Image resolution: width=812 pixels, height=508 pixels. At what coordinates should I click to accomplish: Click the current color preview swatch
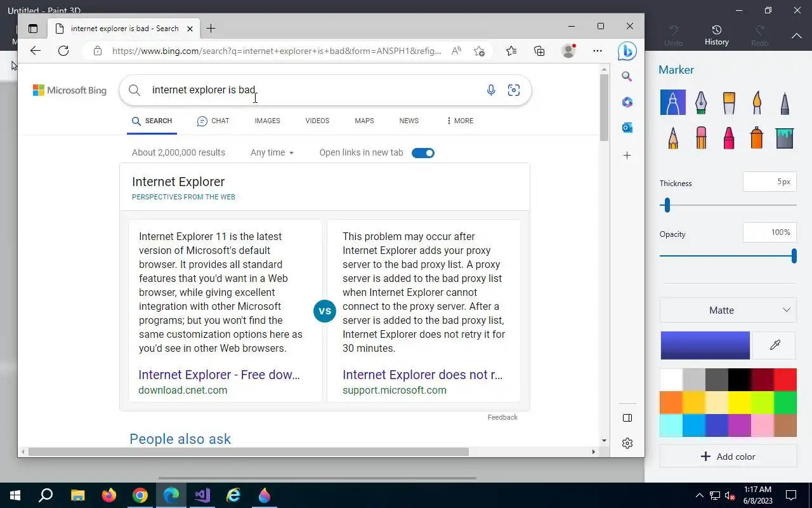[705, 345]
